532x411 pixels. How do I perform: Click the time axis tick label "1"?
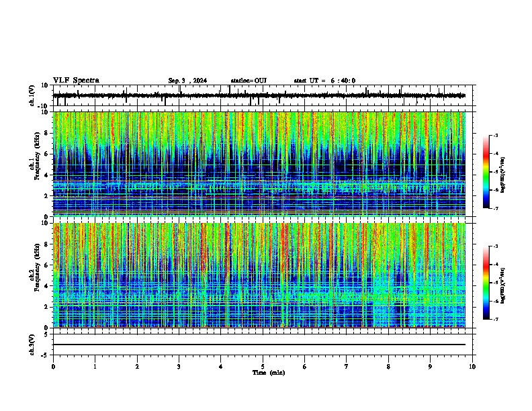[x=95, y=367]
